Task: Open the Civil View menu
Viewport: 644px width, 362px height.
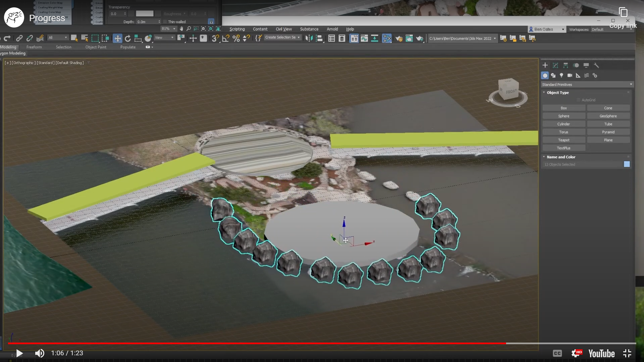Action: 284,29
